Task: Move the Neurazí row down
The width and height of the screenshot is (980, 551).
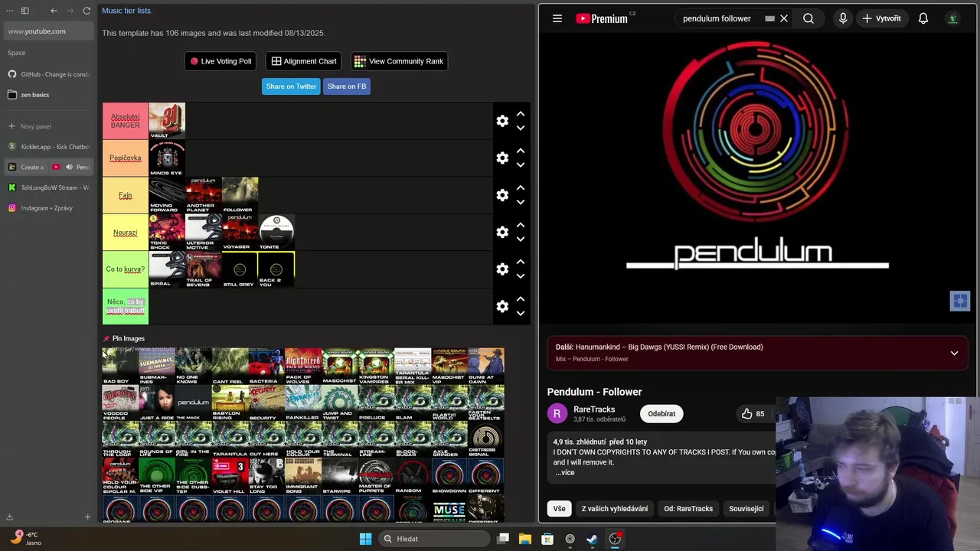Action: click(x=521, y=240)
